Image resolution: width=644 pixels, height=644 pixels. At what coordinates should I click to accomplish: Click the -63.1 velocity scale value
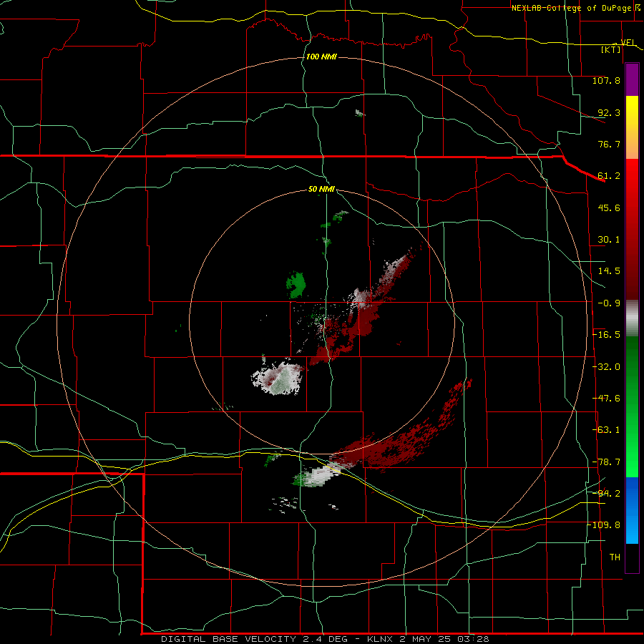[606, 430]
